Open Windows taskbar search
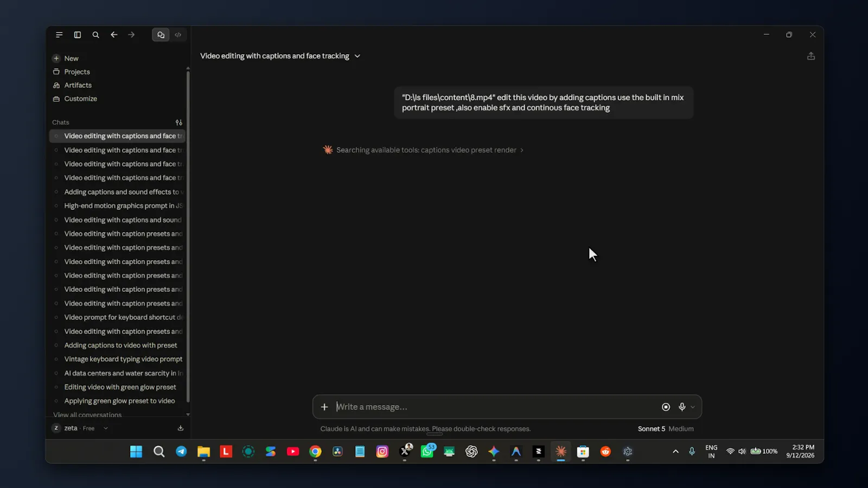Screen dimensions: 868x488 pos(159,452)
